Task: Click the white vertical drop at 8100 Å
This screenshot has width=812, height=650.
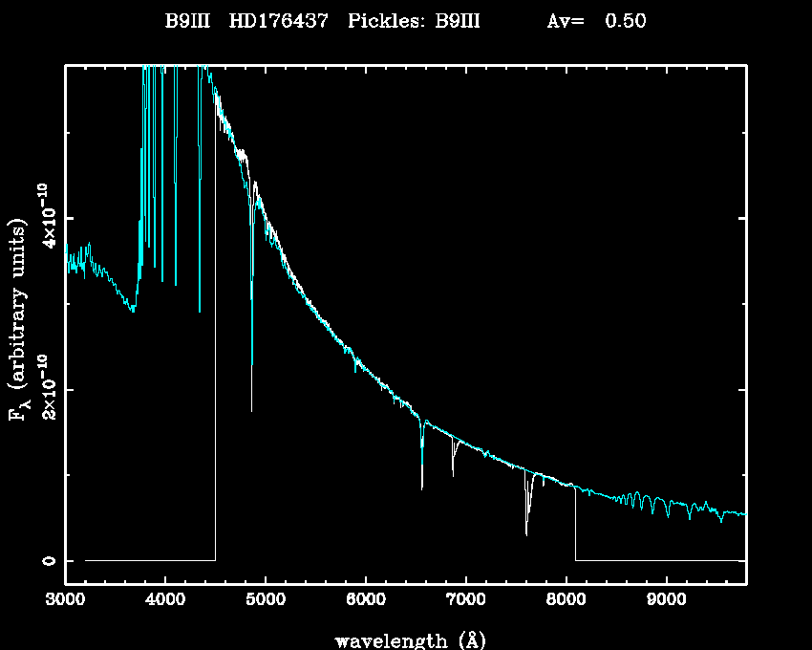Action: 575,526
